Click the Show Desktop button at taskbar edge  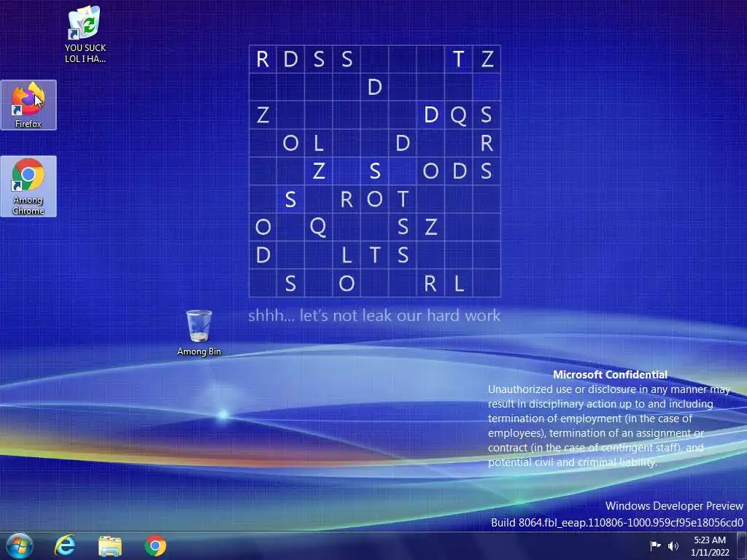pyautogui.click(x=742, y=545)
